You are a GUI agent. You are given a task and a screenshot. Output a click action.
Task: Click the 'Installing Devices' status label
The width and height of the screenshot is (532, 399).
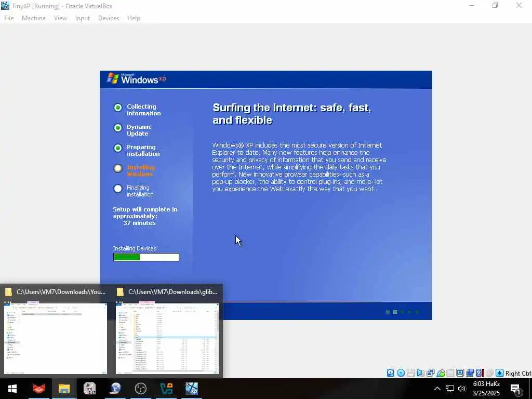tap(135, 248)
